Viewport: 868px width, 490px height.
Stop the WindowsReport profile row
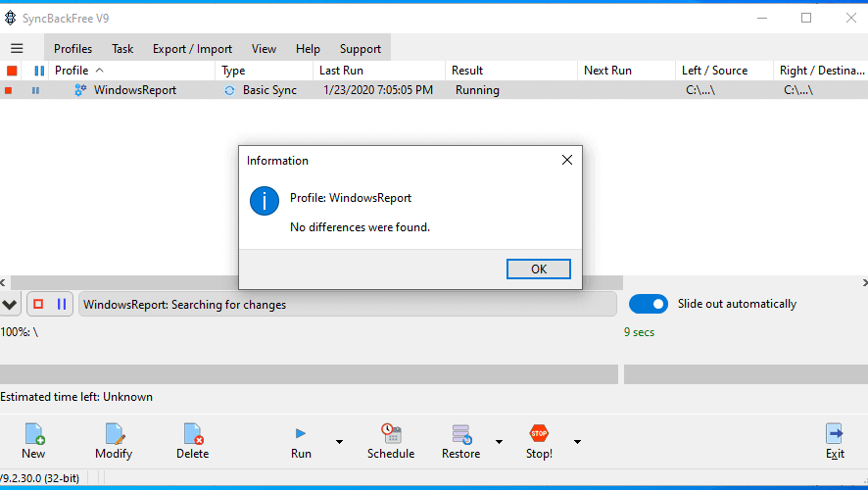(8, 90)
